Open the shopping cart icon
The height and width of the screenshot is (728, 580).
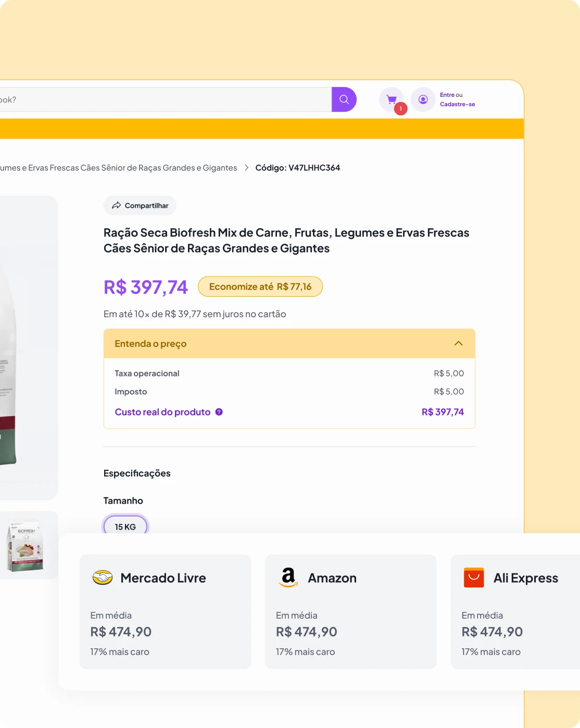pyautogui.click(x=392, y=99)
